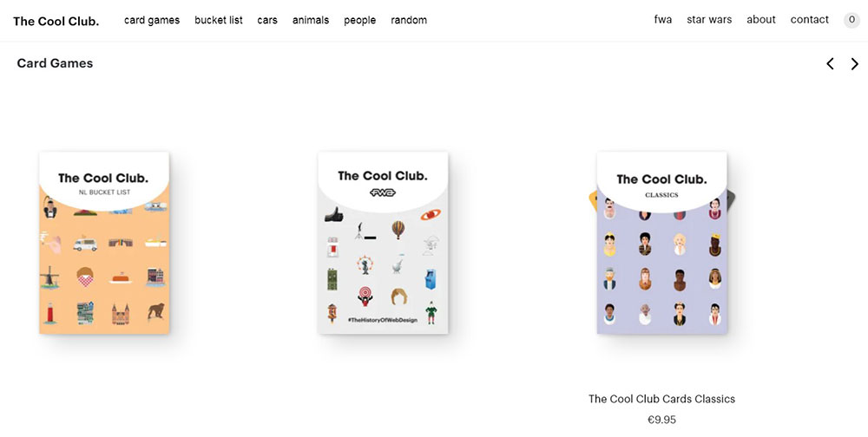This screenshot has width=868, height=437.
Task: Click The Cool Club Cards Classics title
Action: 661,399
